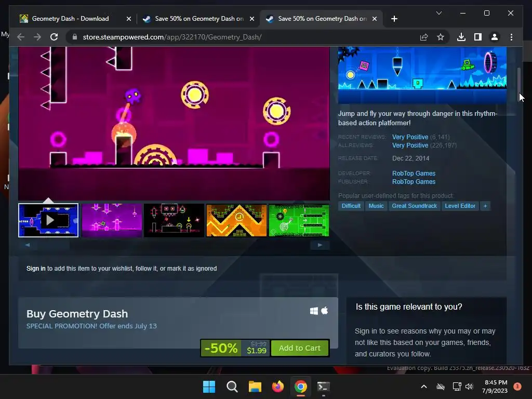Toggle the Chrome side panel icon

(x=478, y=37)
